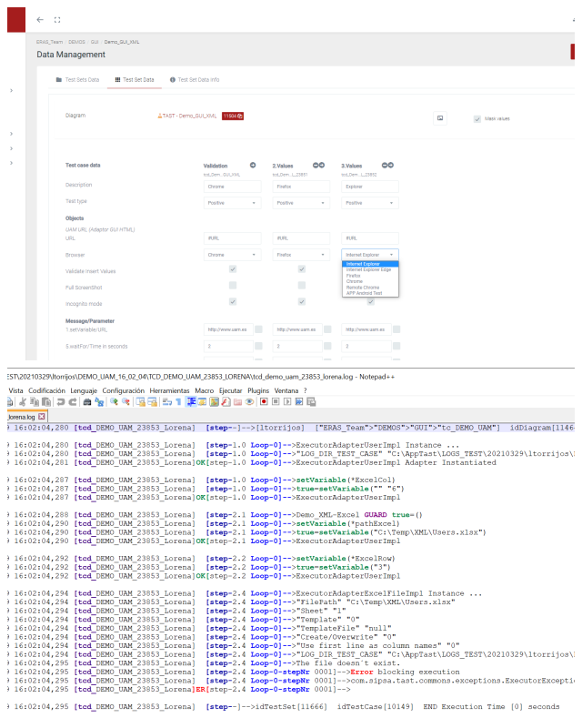582x728 pixels.
Task: Open the Browser dropdown showing Firefox
Action: click(x=299, y=255)
